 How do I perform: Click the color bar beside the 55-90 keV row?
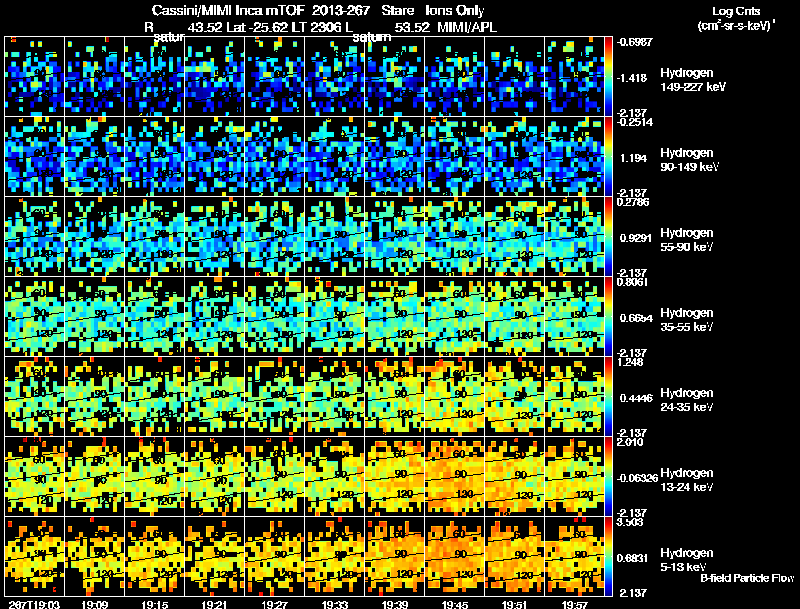[608, 237]
